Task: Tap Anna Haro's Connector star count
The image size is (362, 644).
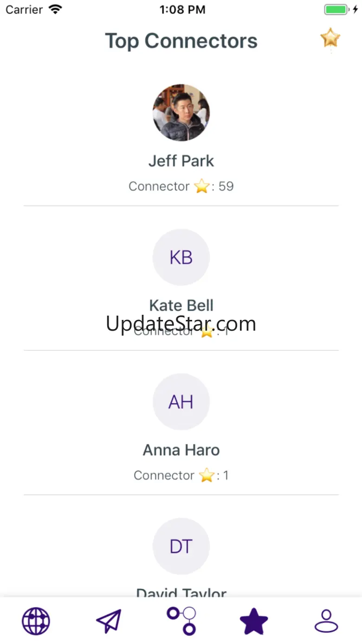Action: point(181,475)
